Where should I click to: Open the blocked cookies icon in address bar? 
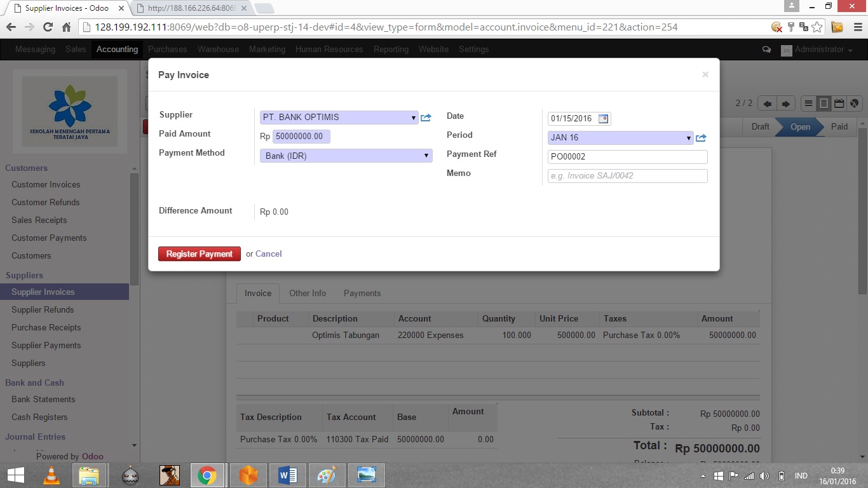[x=776, y=27]
